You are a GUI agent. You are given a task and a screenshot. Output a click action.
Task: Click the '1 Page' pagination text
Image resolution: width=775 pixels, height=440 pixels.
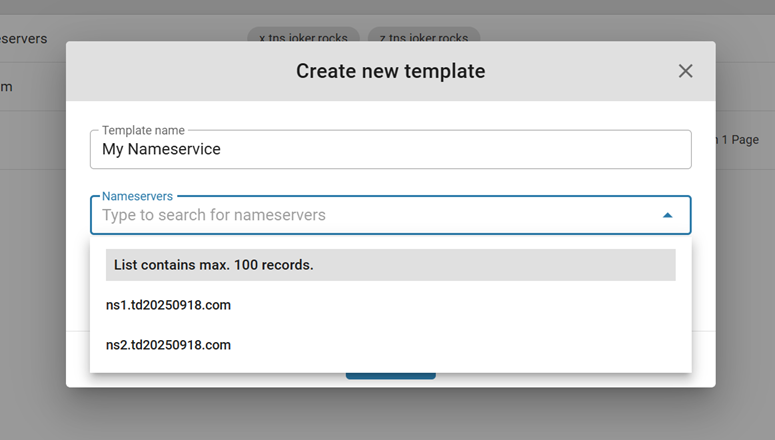point(738,140)
